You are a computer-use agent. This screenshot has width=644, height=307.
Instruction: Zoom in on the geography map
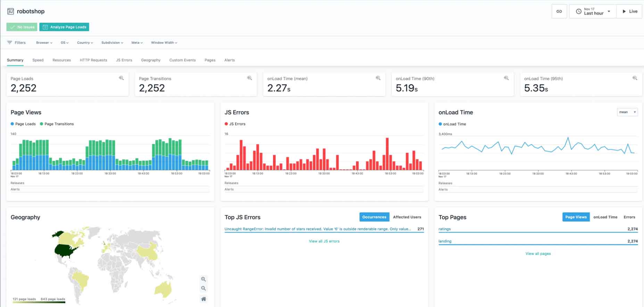(x=204, y=279)
